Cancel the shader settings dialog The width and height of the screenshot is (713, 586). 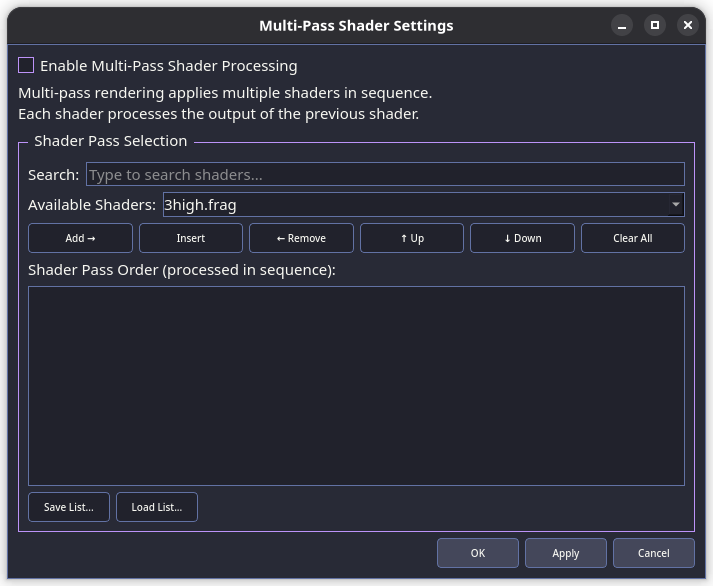pos(654,553)
